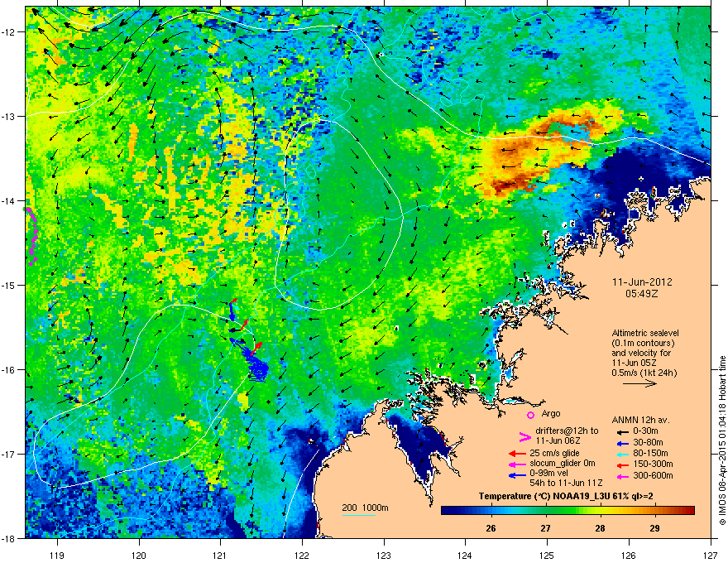The height and width of the screenshot is (563, 728).
Task: Click the magenta Argo markers at map's west edge
Action: [x=31, y=236]
